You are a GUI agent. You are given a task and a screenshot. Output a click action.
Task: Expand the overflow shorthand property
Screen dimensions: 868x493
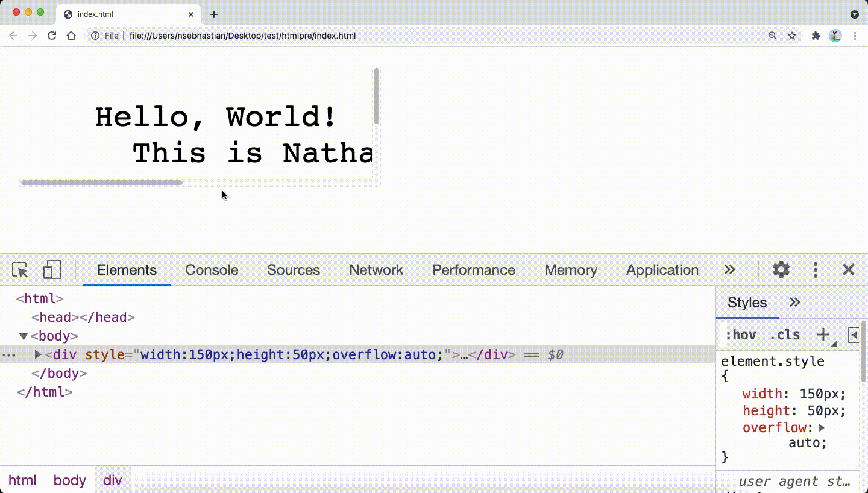tap(821, 427)
